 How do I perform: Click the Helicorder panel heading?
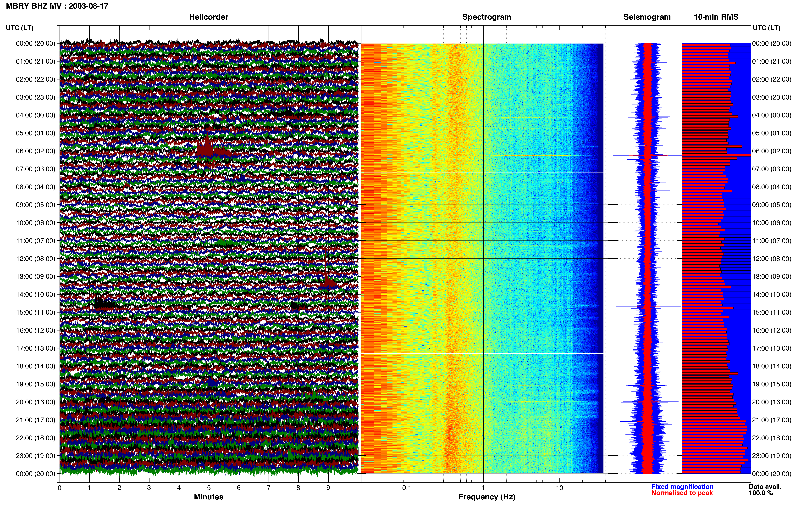point(209,17)
